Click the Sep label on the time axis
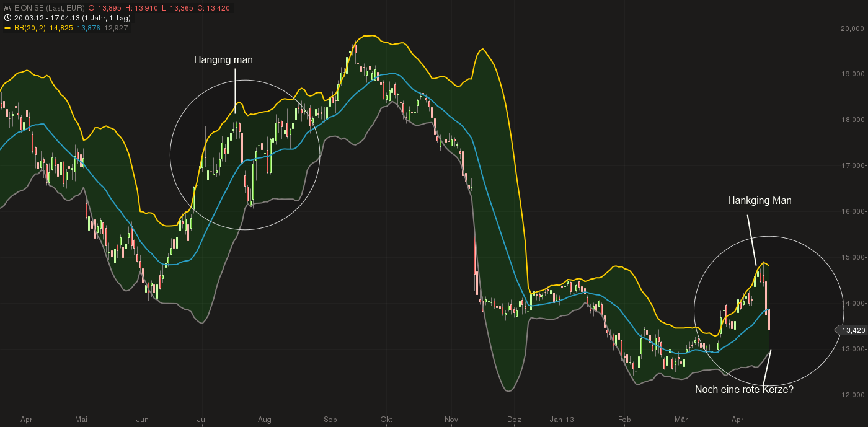 point(330,420)
